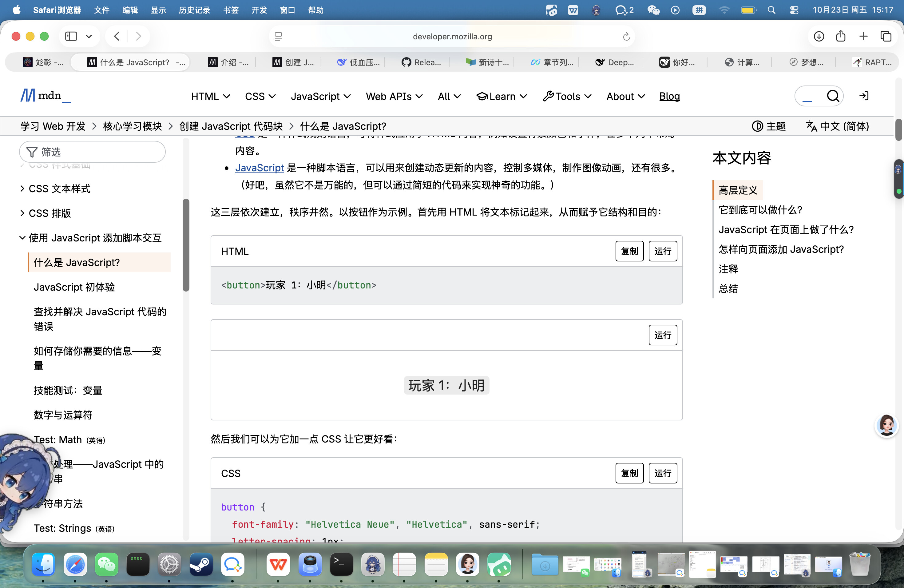This screenshot has width=904, height=588.
Task: Expand the CSS 排版 sidebar section
Action: pos(46,213)
